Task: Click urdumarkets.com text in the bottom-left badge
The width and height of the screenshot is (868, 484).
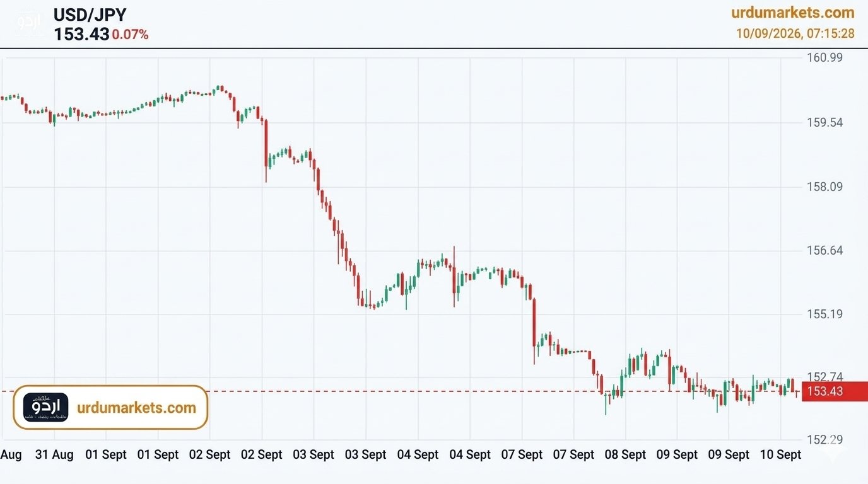Action: tap(136, 408)
